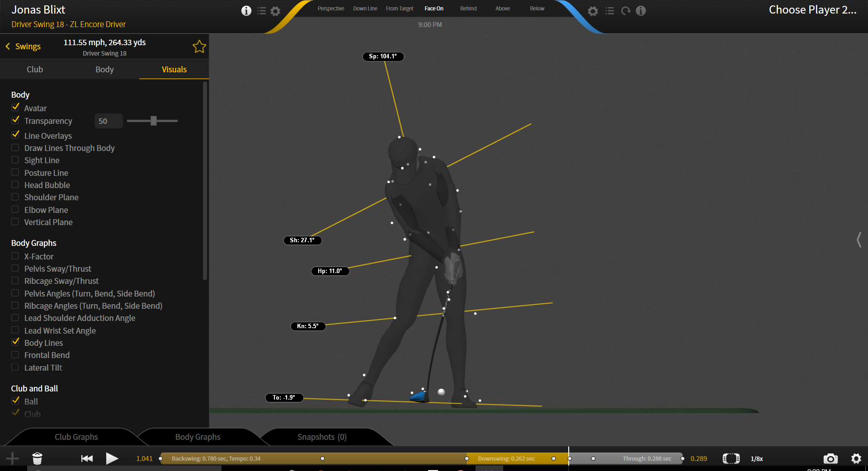Open Player 2 list icon
The image size is (868, 471).
(610, 11)
